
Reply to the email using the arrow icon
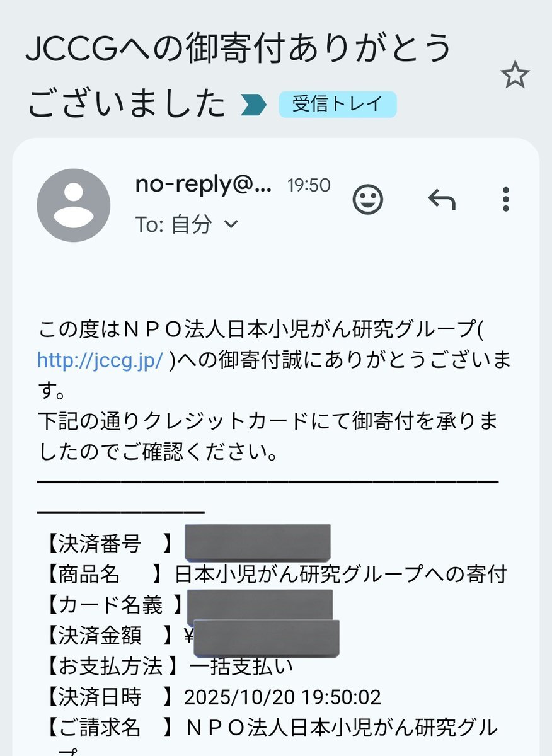click(442, 200)
